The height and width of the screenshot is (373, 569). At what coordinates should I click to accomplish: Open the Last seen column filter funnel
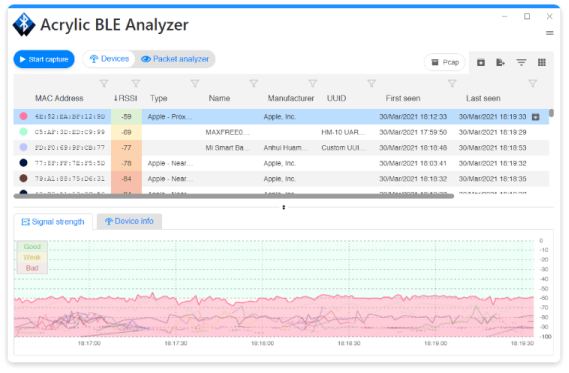click(x=532, y=84)
